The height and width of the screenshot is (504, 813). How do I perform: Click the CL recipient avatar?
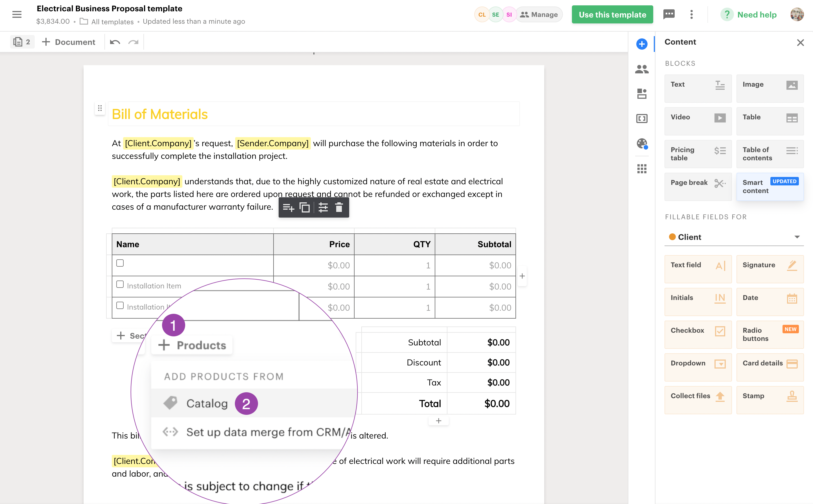coord(482,14)
